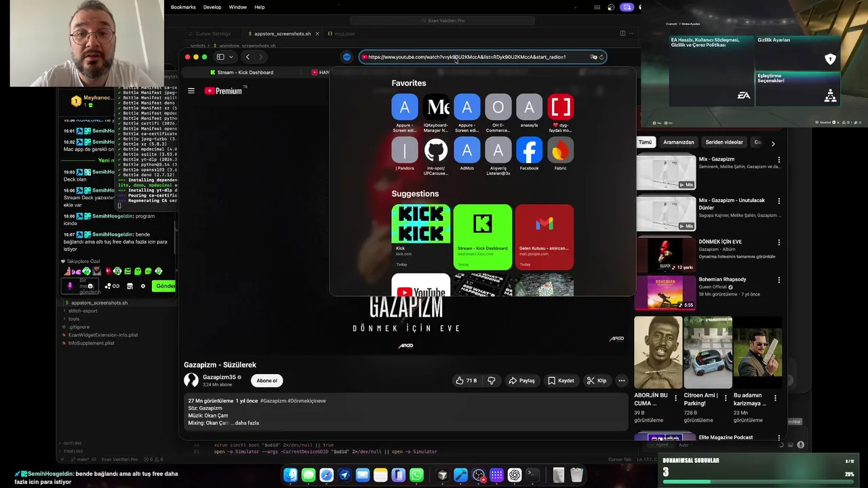Click the Klip scissors button
The height and width of the screenshot is (488, 868).
click(x=597, y=380)
